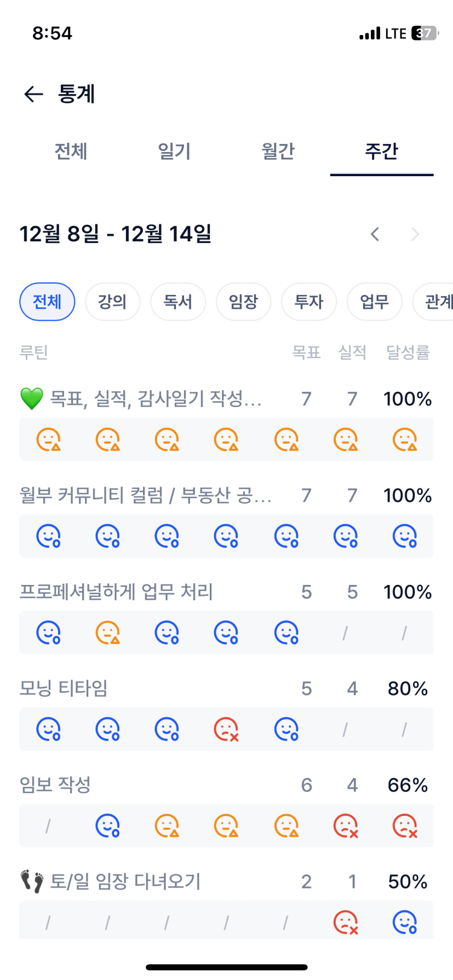Viewport: 453px width, 980px height.
Task: Go to the previous week with left chevron
Action: [x=375, y=234]
